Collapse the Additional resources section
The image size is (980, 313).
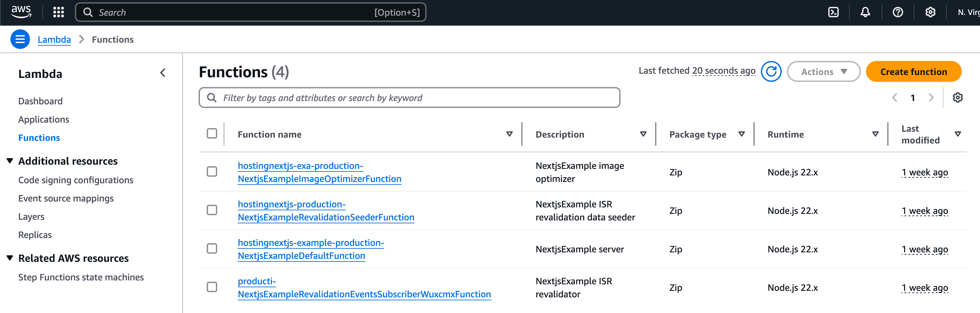pyautogui.click(x=10, y=161)
